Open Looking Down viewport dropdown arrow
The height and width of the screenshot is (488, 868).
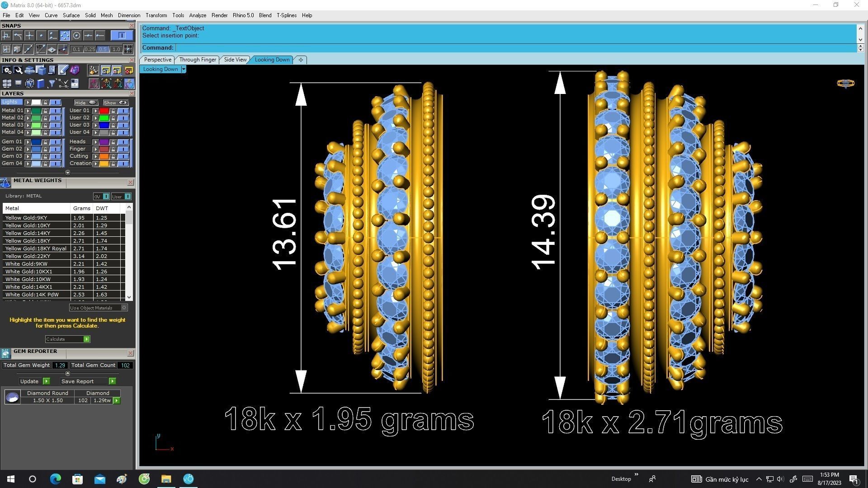click(x=184, y=69)
